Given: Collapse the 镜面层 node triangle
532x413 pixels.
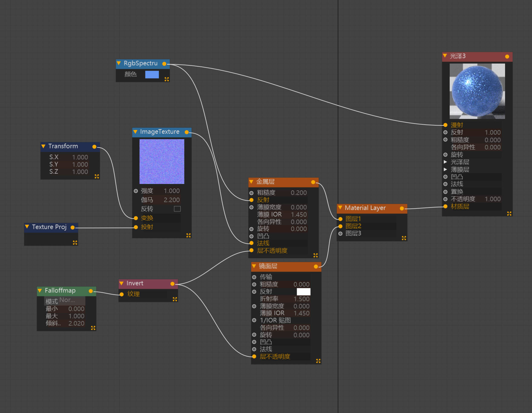Looking at the screenshot, I should (x=254, y=266).
